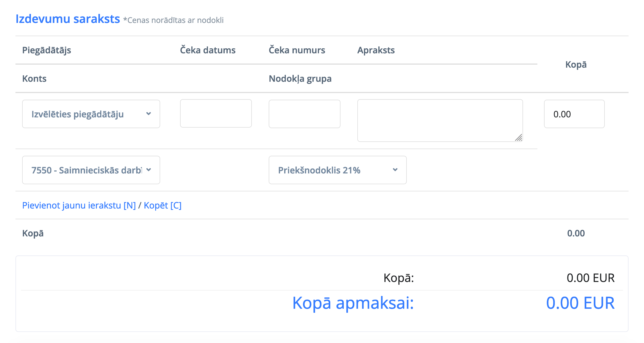Open the Priekšnodoklis 21% tax group dropdown
The image size is (644, 343).
pyautogui.click(x=331, y=170)
